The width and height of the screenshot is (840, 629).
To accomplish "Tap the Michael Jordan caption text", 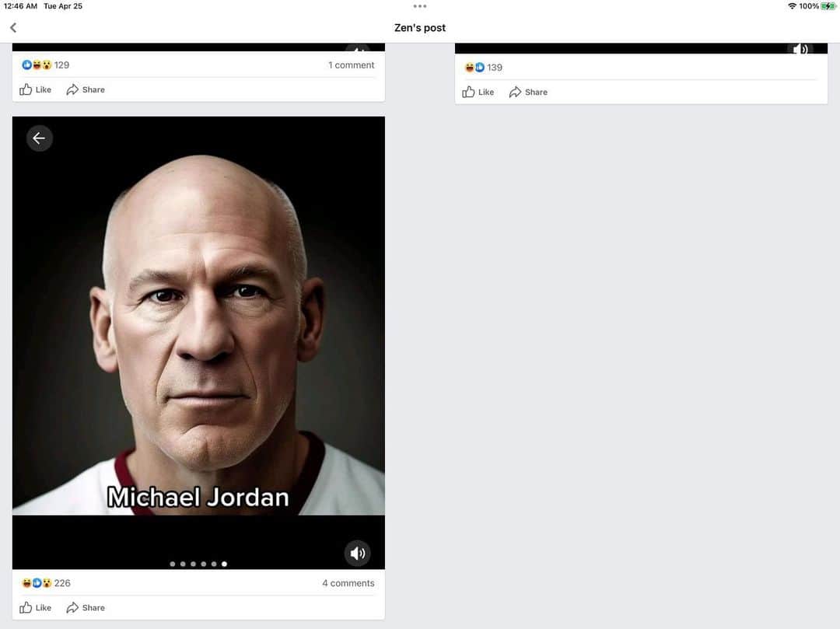I will [198, 498].
